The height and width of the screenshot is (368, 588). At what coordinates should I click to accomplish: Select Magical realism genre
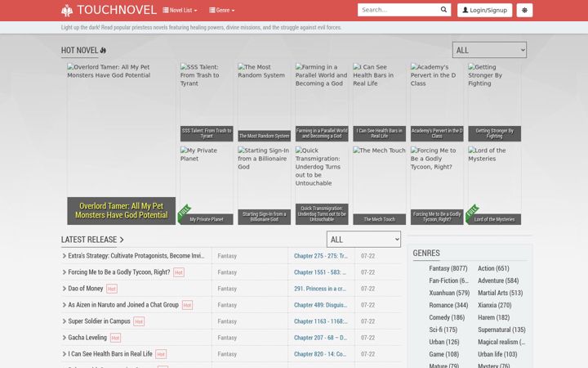point(501,342)
